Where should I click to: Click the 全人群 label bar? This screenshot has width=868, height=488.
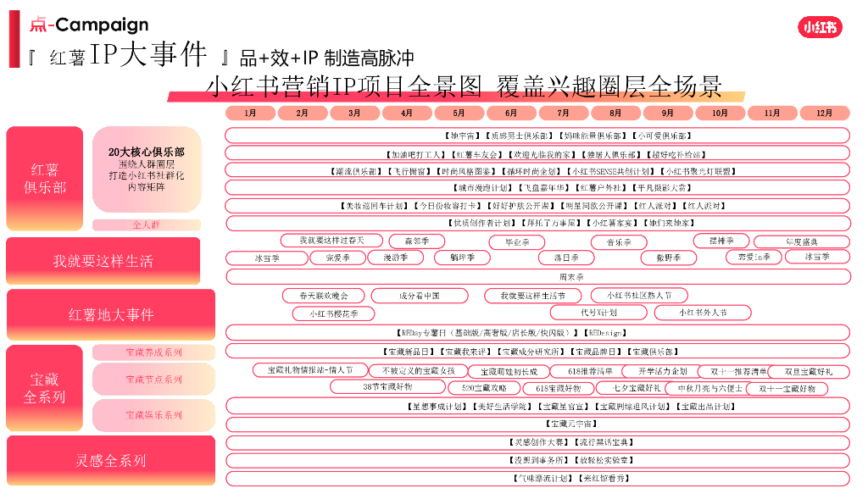[147, 225]
